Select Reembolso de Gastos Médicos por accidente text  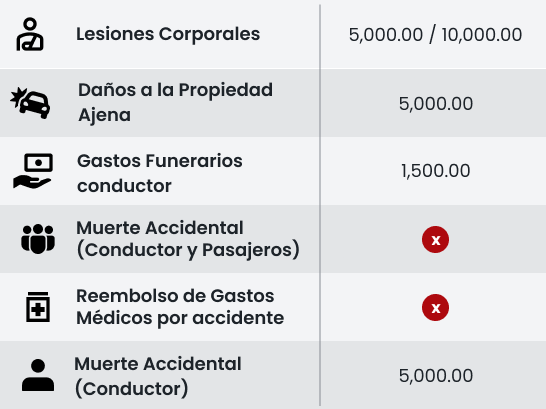180,307
